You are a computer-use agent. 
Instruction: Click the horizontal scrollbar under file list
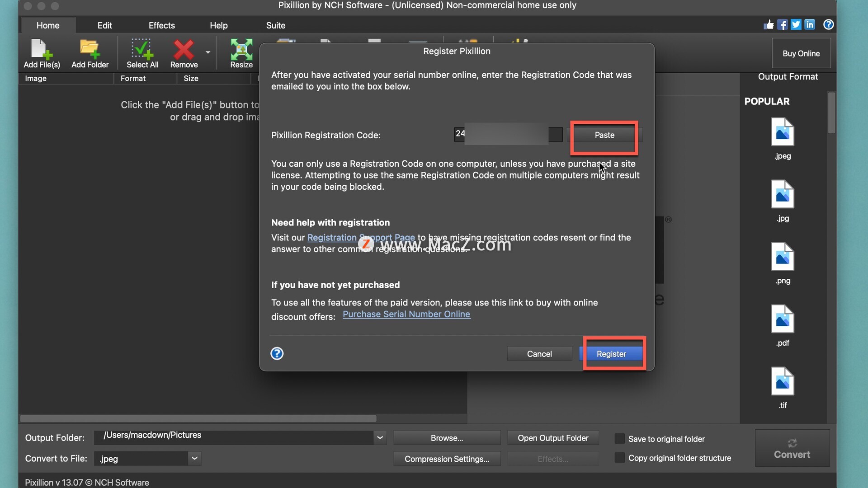pyautogui.click(x=198, y=418)
